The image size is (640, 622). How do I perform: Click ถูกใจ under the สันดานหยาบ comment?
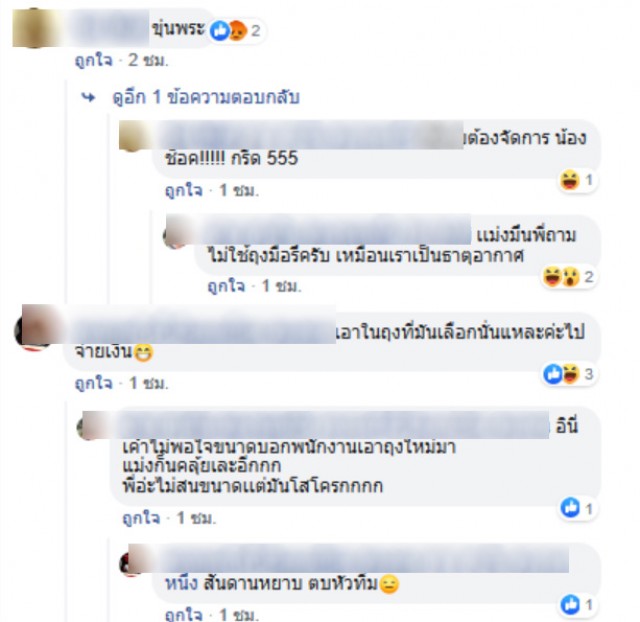coord(184,614)
